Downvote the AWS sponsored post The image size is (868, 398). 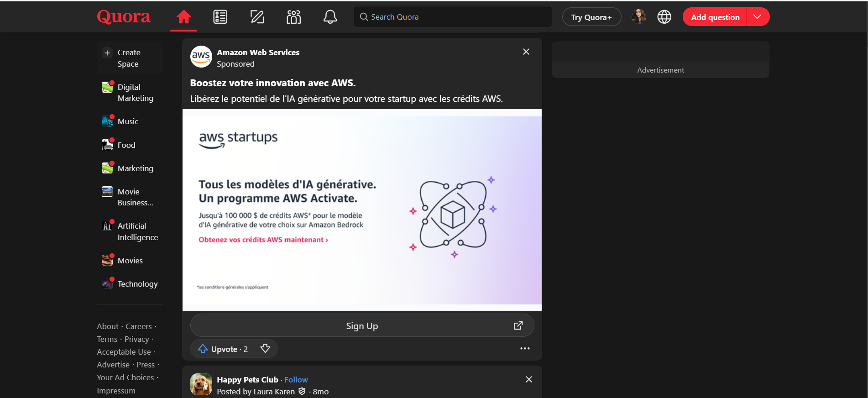pyautogui.click(x=266, y=349)
